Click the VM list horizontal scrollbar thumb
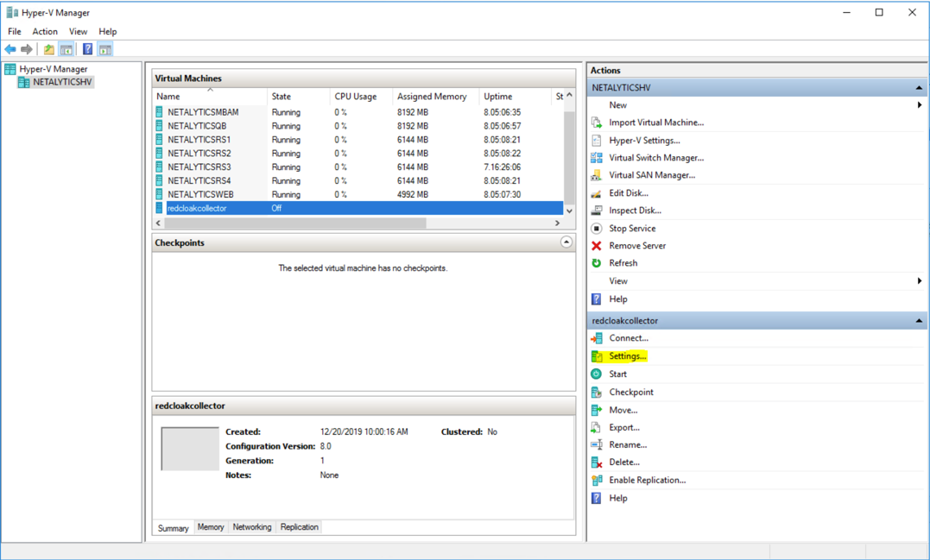The width and height of the screenshot is (930, 560). 294,223
